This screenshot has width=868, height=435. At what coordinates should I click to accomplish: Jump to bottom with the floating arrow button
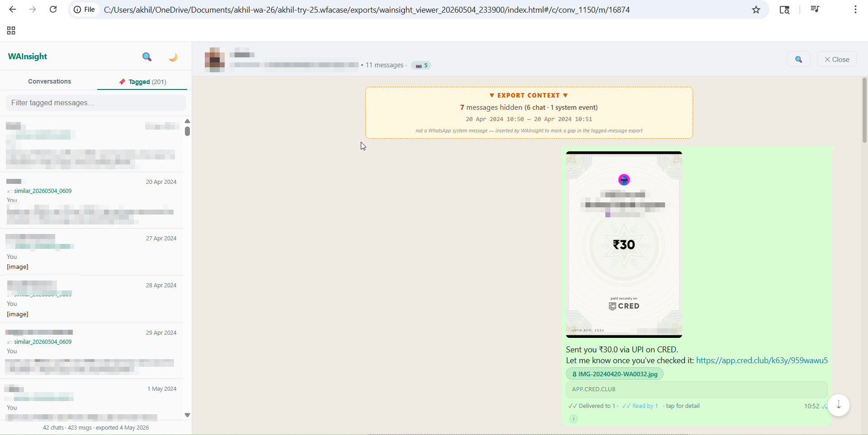click(839, 405)
